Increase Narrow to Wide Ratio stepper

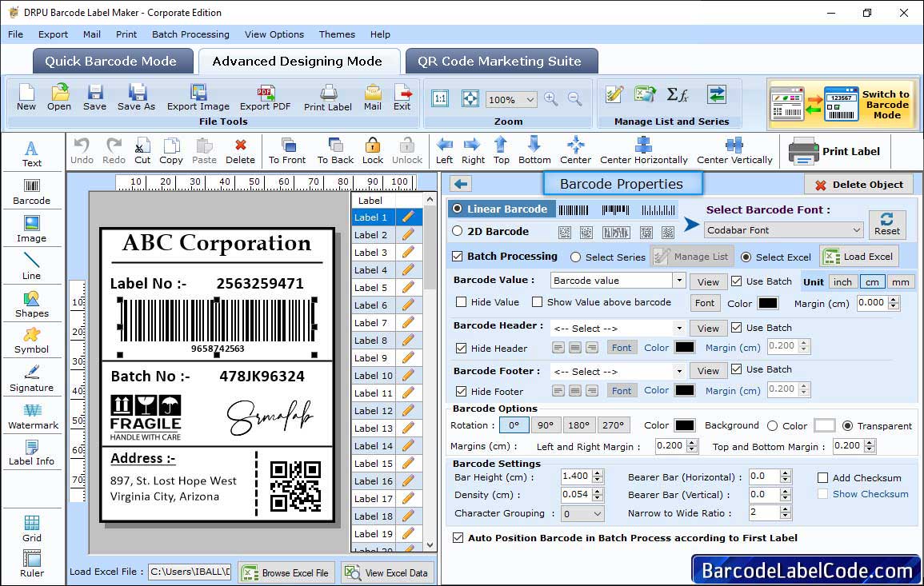click(786, 509)
